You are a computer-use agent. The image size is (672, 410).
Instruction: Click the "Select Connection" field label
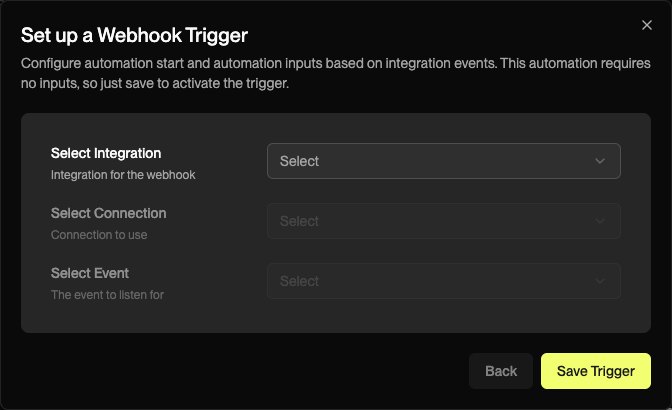tap(108, 213)
